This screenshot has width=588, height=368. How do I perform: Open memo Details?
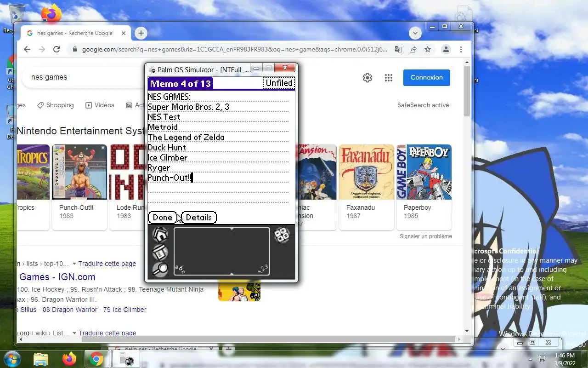(198, 217)
